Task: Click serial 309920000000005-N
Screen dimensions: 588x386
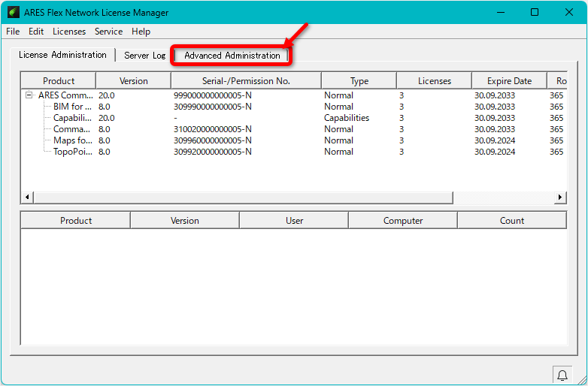Action: (212, 151)
